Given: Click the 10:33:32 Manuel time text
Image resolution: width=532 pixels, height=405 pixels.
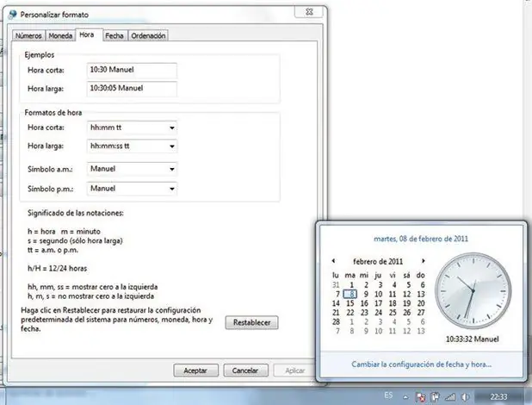Looking at the screenshot, I should [x=473, y=340].
